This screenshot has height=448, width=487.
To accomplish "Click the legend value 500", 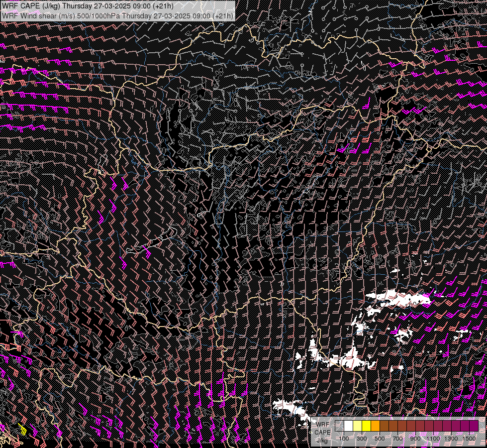I will pos(380,439).
